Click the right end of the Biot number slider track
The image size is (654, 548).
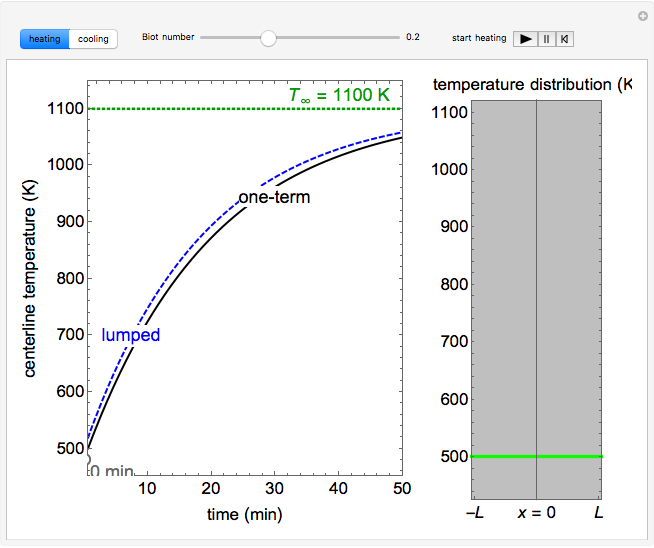coord(396,38)
